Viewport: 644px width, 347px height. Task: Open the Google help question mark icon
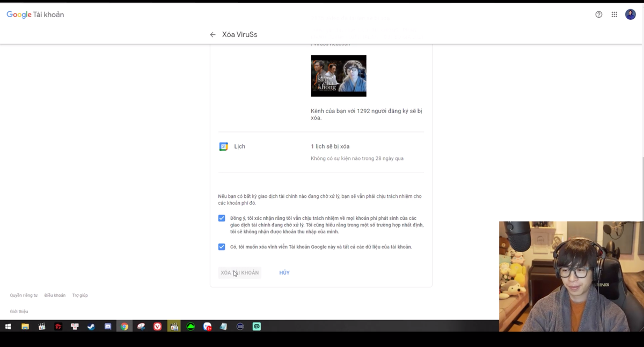click(599, 14)
